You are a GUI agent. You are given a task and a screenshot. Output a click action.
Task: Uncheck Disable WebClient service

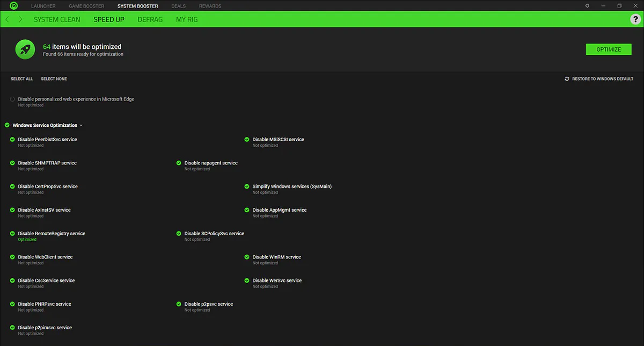(x=12, y=257)
